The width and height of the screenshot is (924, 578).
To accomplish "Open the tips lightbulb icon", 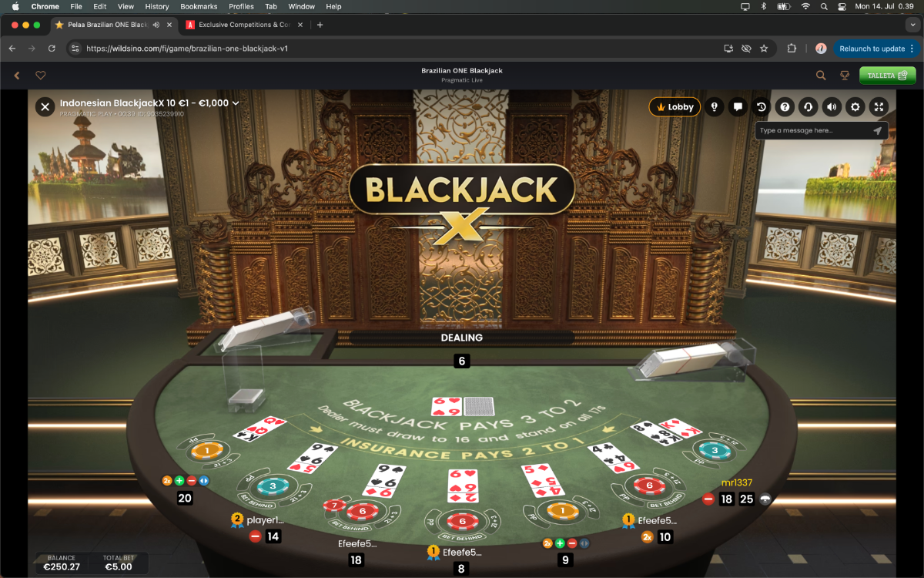I will pyautogui.click(x=715, y=107).
